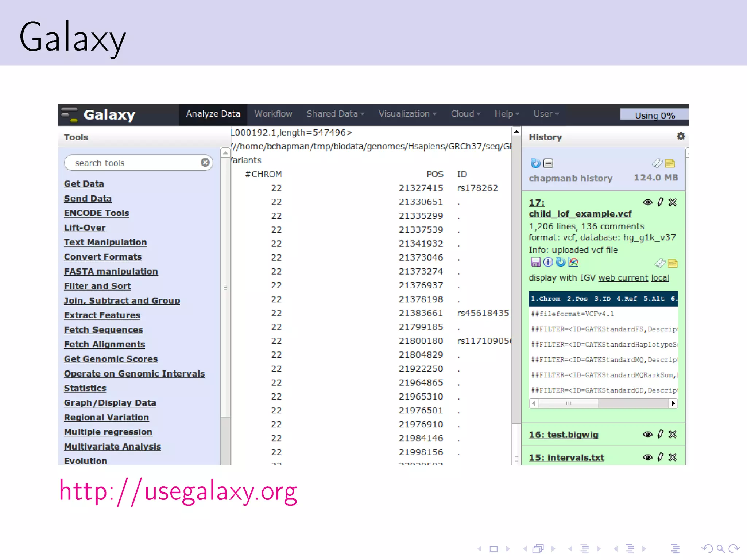Open the Fetch Sequences section
The width and height of the screenshot is (747, 560).
[104, 330]
